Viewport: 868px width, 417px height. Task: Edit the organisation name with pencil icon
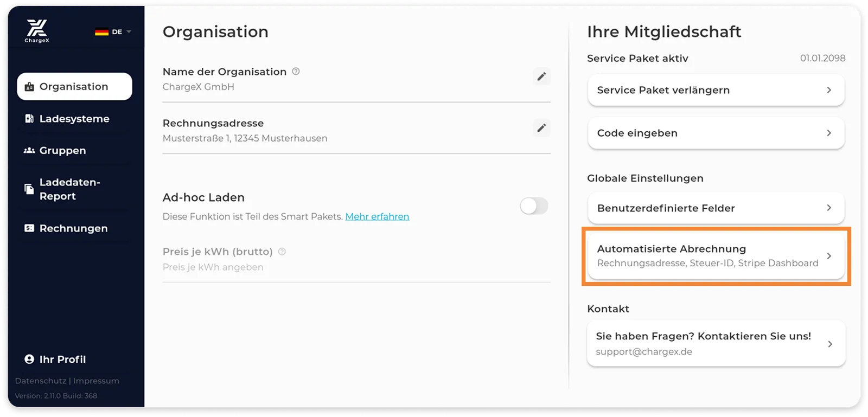tap(541, 76)
